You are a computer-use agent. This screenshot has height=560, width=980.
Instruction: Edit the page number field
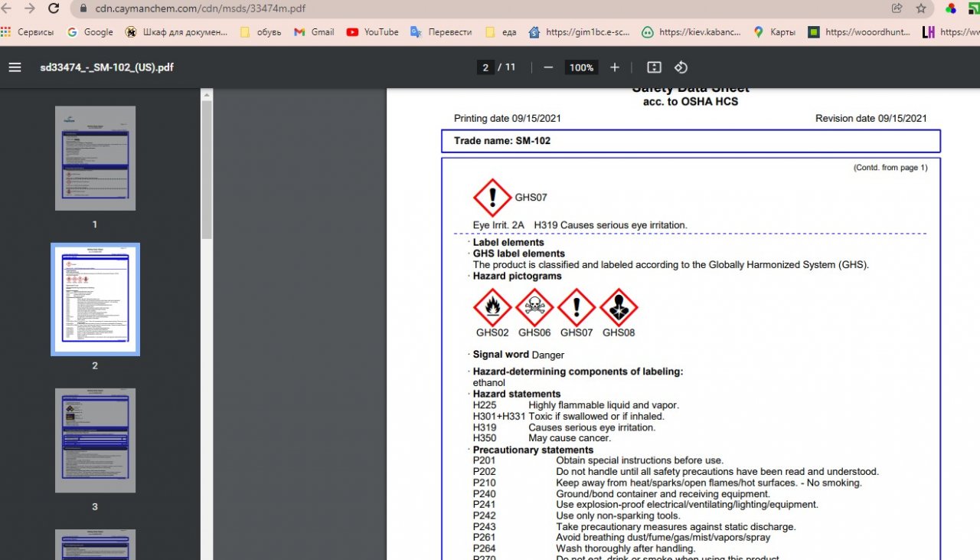pos(485,67)
